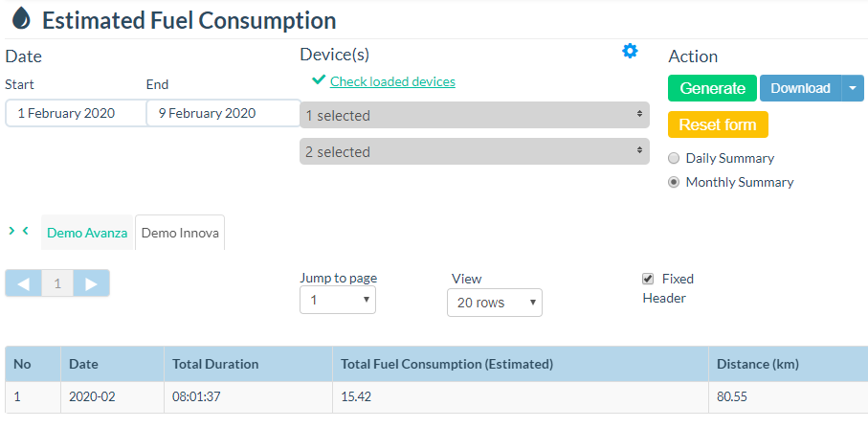Screen dimensions: 868x428
Task: Go to previous page with left arrow
Action: click(x=24, y=283)
